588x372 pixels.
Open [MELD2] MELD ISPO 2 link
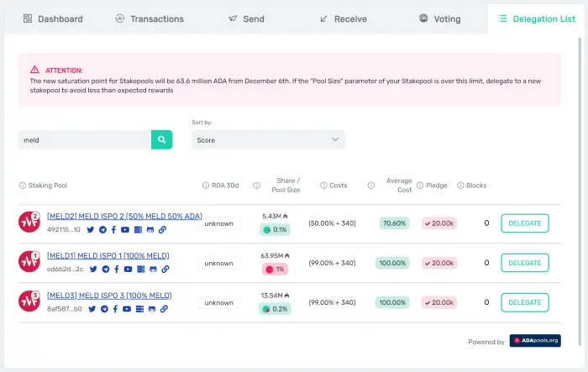point(124,216)
